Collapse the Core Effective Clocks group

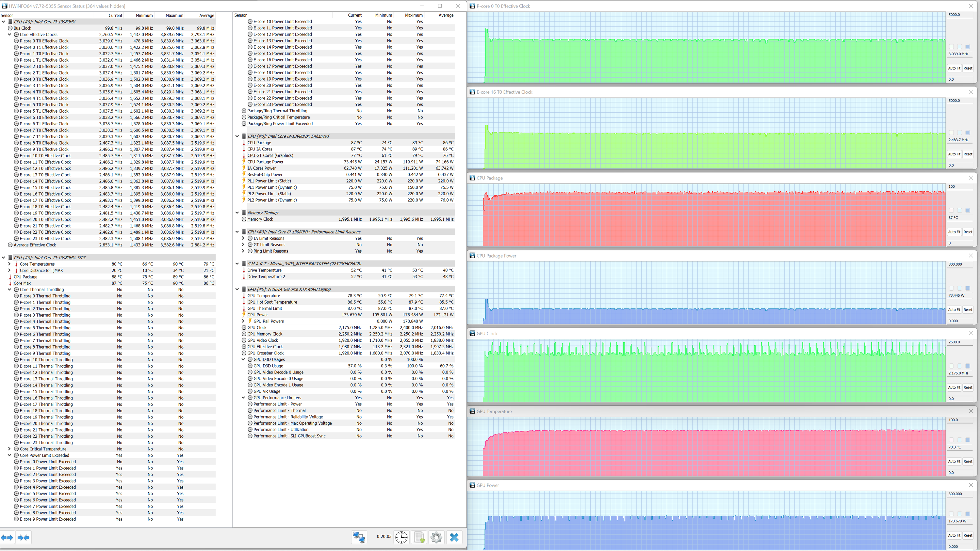9,35
